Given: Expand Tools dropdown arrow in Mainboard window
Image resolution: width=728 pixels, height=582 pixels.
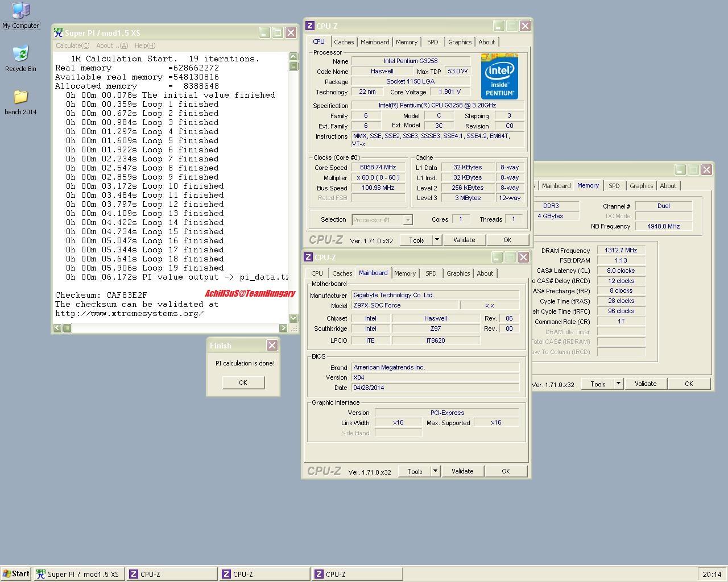Looking at the screenshot, I should [x=435, y=471].
